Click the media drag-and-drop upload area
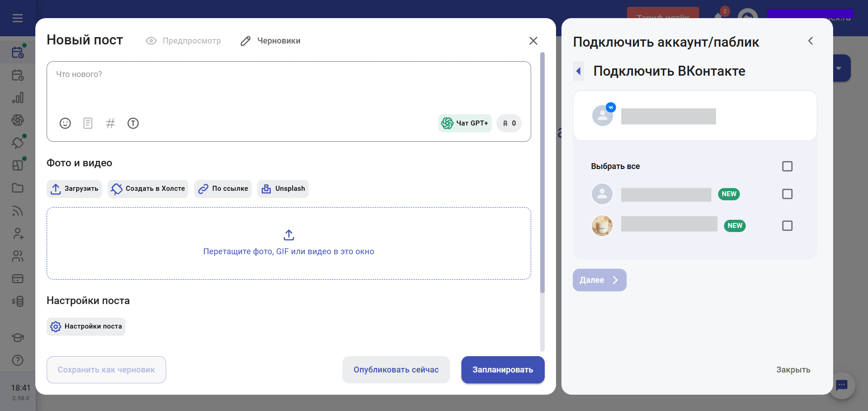 tap(289, 243)
